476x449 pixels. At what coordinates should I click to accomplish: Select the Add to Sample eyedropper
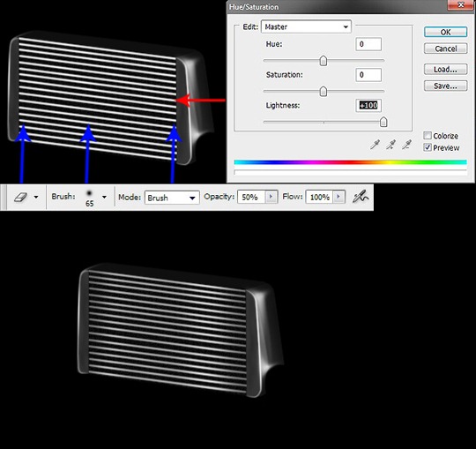[390, 145]
